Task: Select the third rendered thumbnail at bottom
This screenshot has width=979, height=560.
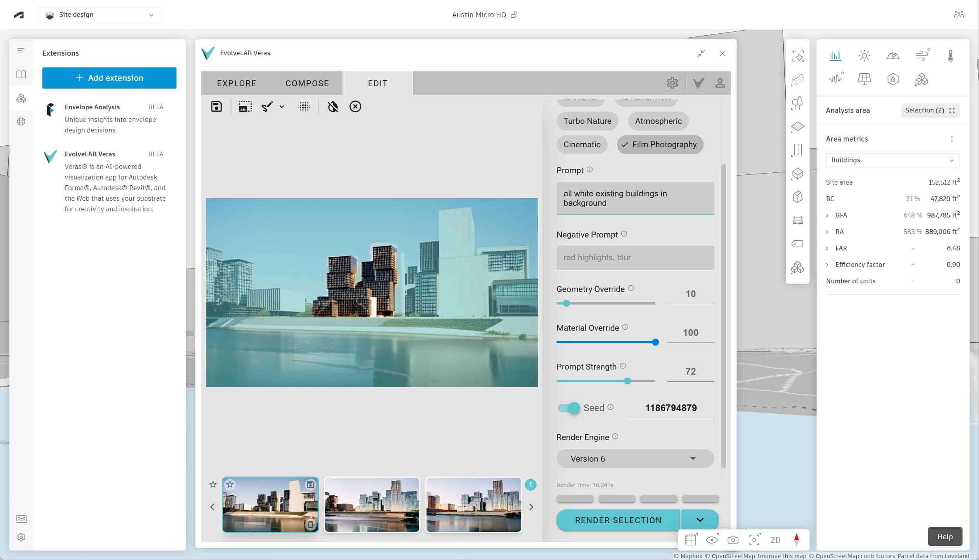Action: click(x=473, y=504)
